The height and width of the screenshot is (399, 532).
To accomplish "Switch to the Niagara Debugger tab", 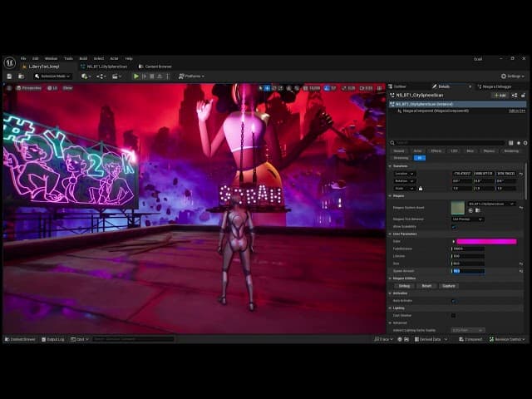I will click(x=497, y=86).
